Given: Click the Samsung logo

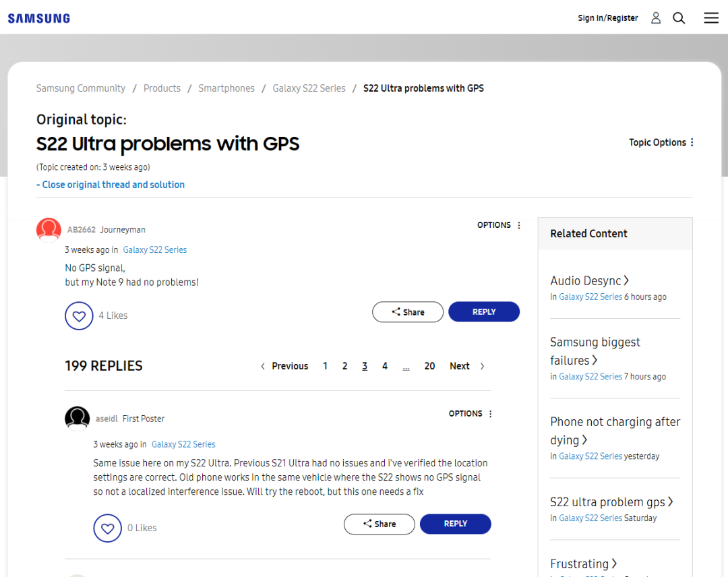Looking at the screenshot, I should 39,19.
